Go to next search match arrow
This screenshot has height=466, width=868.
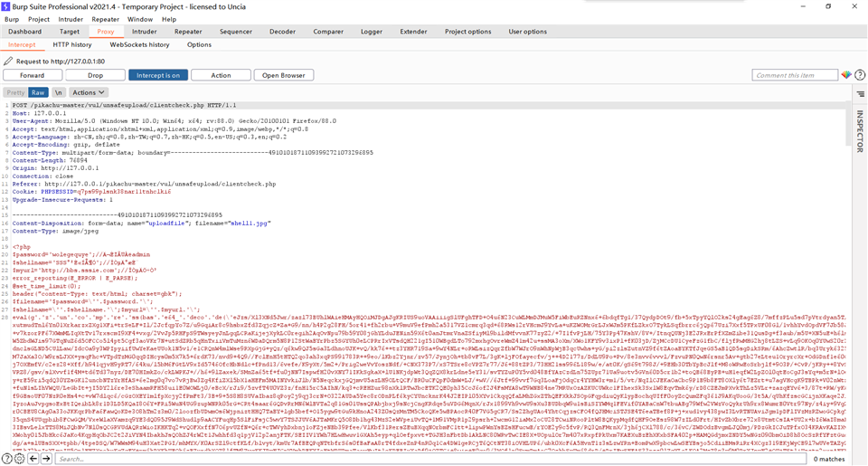coord(46,458)
